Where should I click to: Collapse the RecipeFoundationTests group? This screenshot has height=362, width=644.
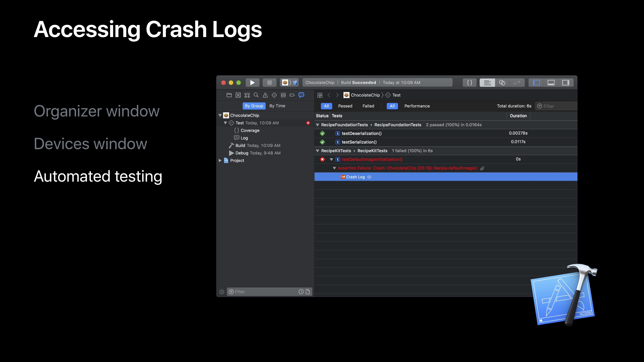click(x=317, y=125)
